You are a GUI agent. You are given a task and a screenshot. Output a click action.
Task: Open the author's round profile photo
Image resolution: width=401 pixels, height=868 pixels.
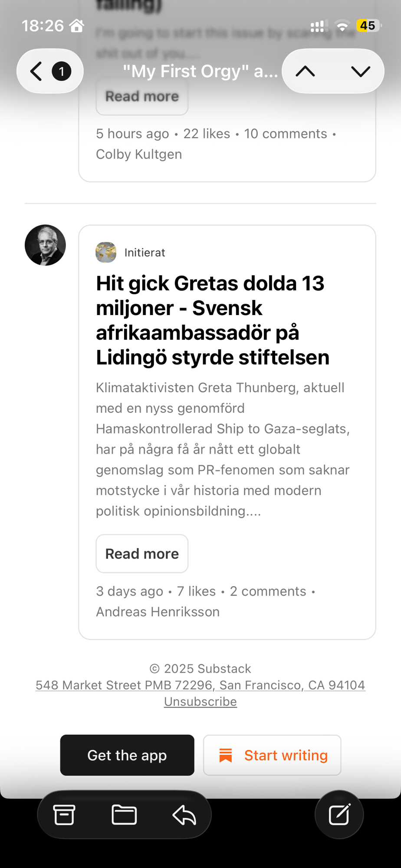point(45,245)
